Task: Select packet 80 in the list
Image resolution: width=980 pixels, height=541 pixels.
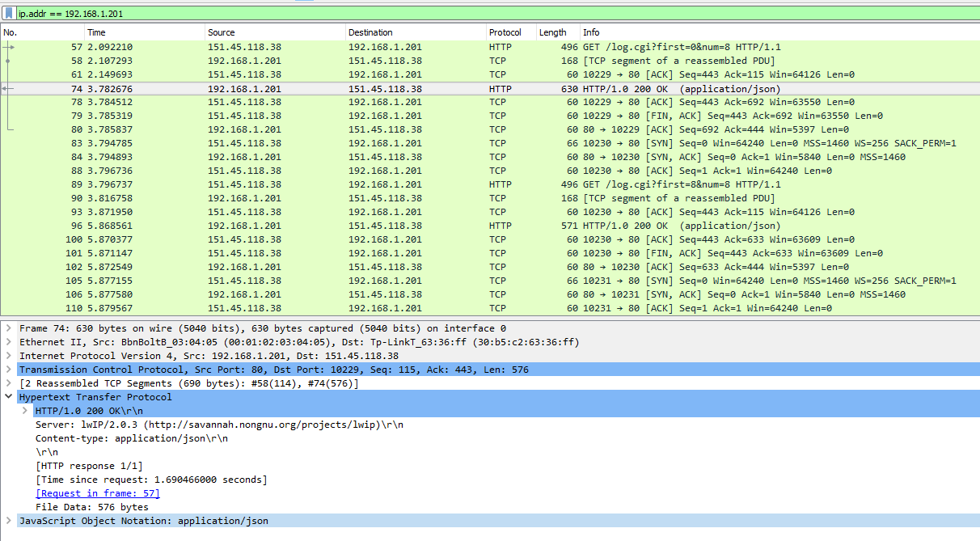Action: point(490,129)
